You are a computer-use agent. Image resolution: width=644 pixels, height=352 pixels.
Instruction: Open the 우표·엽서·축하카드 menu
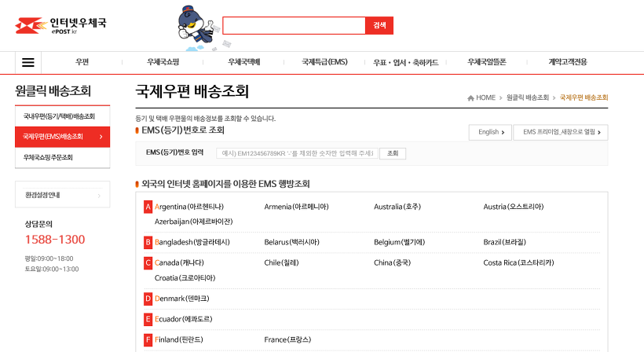(405, 62)
